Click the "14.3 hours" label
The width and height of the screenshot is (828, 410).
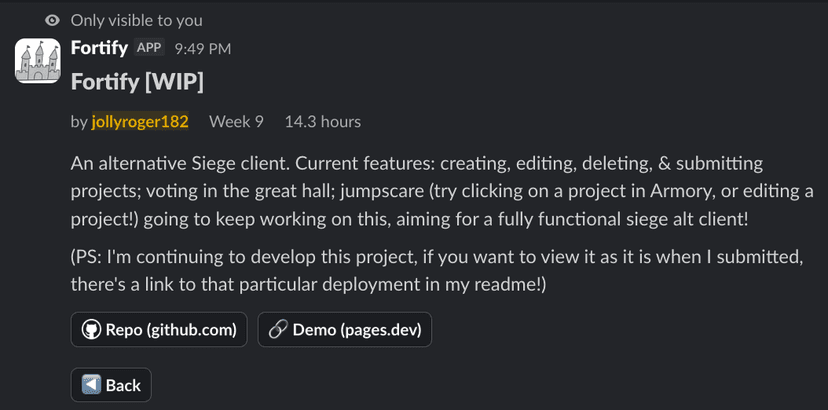[x=322, y=122]
